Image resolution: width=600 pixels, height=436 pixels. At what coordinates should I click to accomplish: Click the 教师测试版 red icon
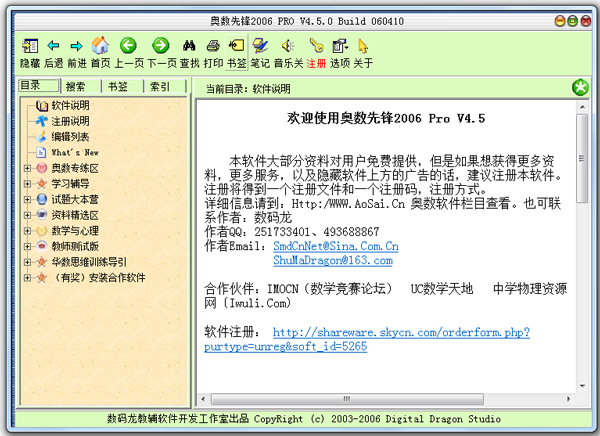tap(42, 246)
